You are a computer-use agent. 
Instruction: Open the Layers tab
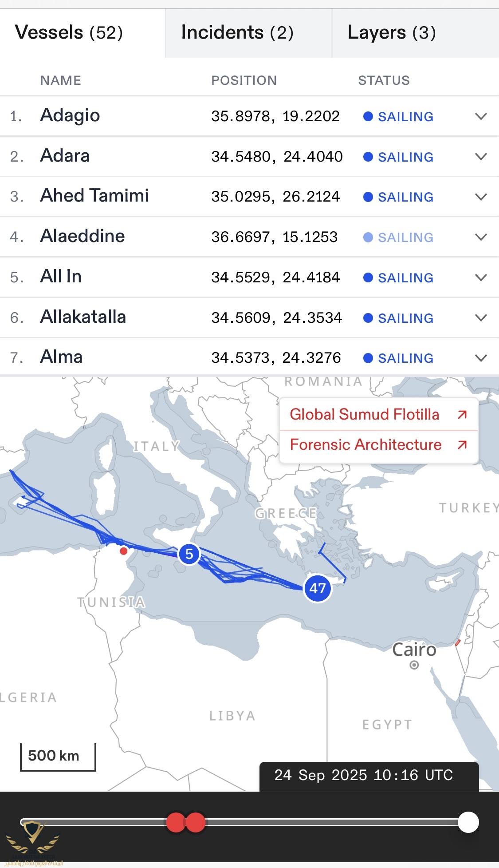click(392, 33)
